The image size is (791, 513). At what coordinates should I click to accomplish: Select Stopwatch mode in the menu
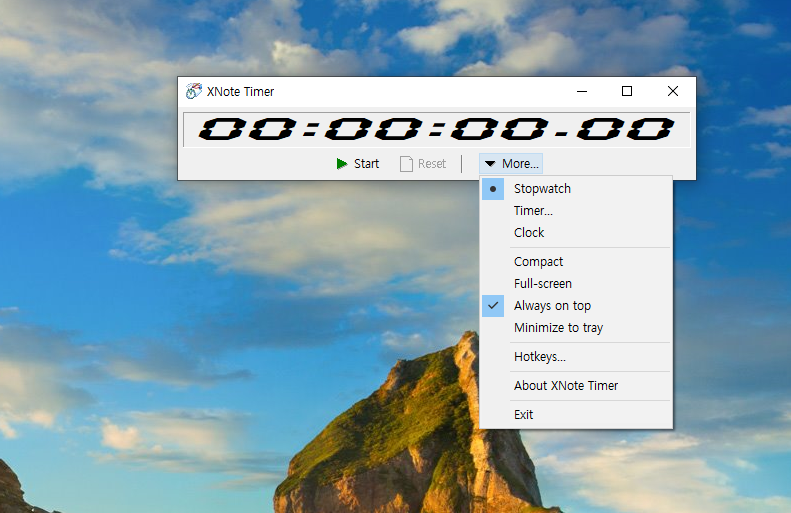(576, 189)
